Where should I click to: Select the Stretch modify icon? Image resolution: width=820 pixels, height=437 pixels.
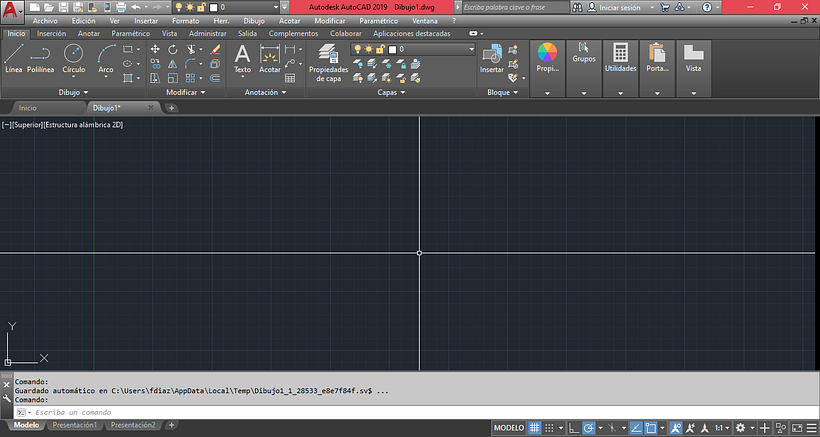tap(155, 78)
